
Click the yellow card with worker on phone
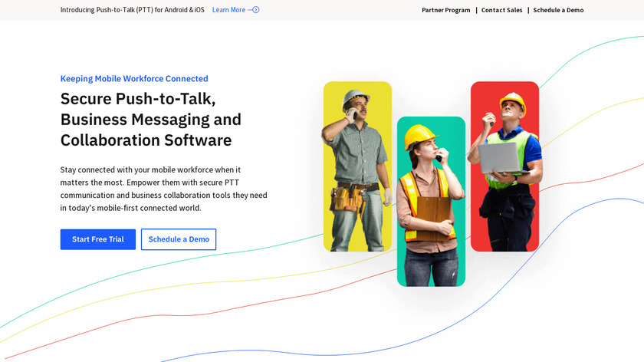coord(357,166)
